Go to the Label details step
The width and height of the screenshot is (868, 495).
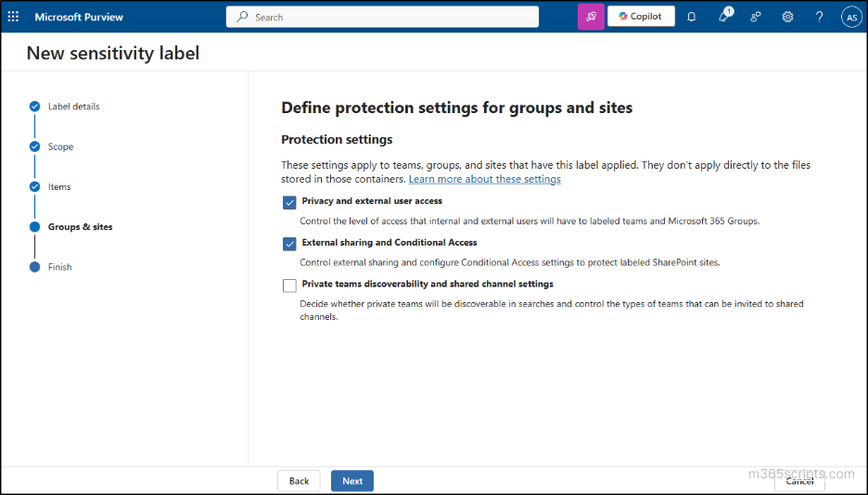click(73, 107)
